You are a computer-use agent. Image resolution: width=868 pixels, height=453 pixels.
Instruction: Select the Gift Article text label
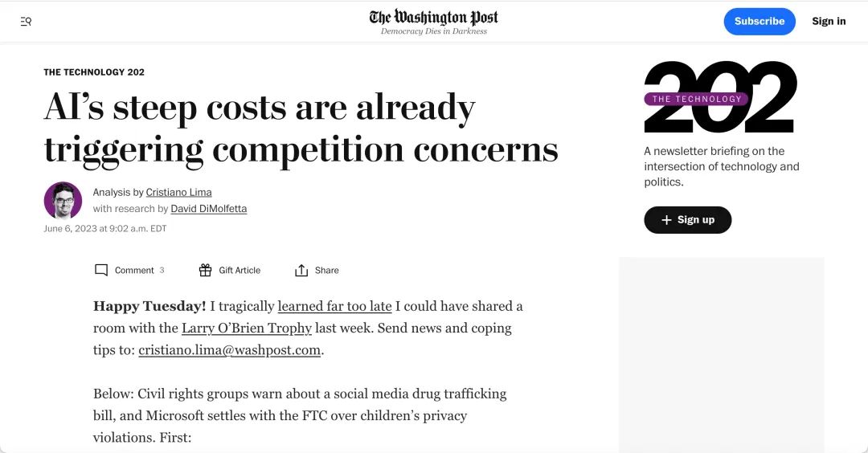240,270
